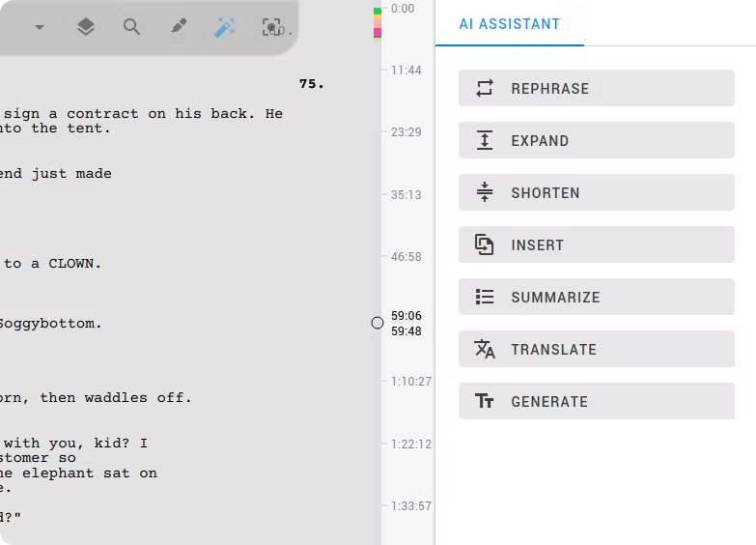Viewport: 756px width, 545px height.
Task: Toggle the AI magic wand tool
Action: [x=225, y=27]
